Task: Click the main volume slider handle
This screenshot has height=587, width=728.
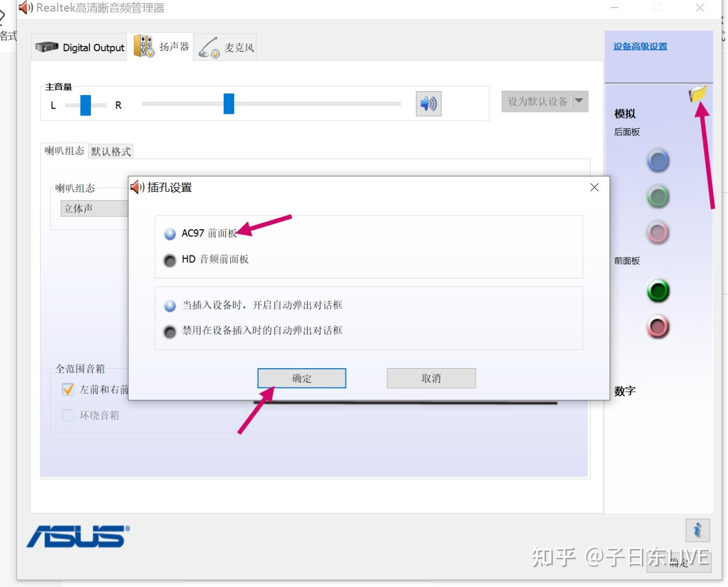Action: [x=229, y=103]
